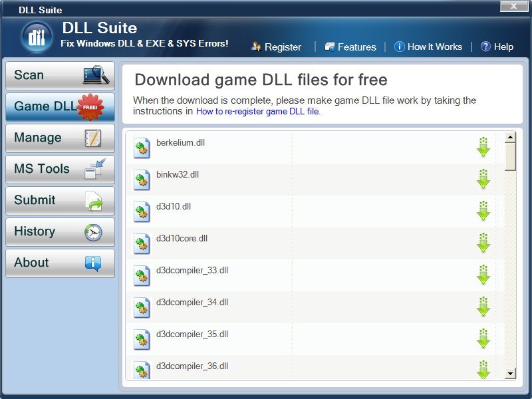Click the Submit green arrow page icon
The image size is (532, 399).
94,201
